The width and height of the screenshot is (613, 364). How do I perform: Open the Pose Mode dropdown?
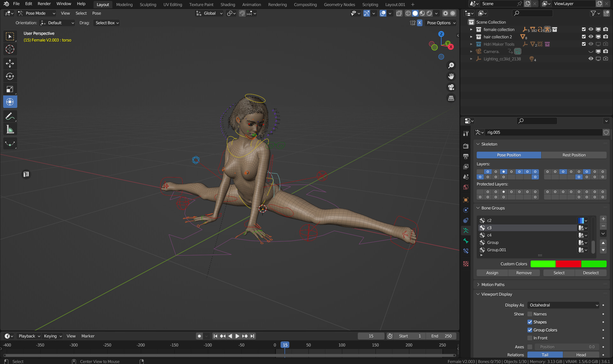pos(37,13)
